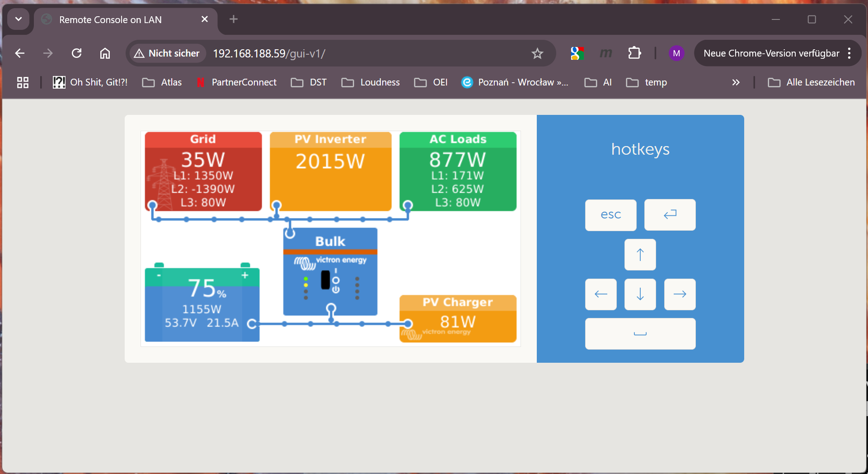Click the Victron inverter Bulk tile
The width and height of the screenshot is (868, 474).
[x=330, y=271]
